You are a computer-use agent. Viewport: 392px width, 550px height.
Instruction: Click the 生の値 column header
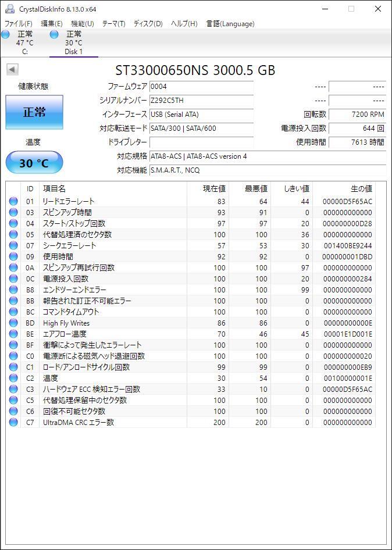[344, 189]
